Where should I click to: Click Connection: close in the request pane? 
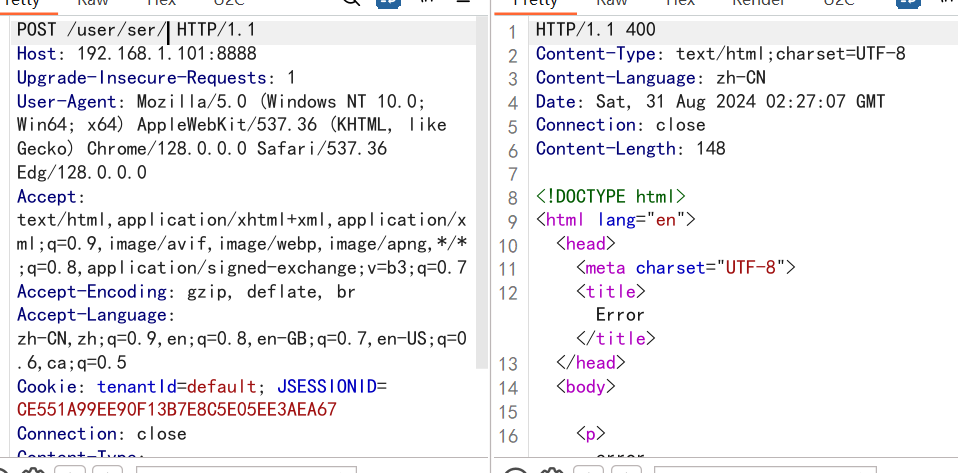pyautogui.click(x=101, y=434)
